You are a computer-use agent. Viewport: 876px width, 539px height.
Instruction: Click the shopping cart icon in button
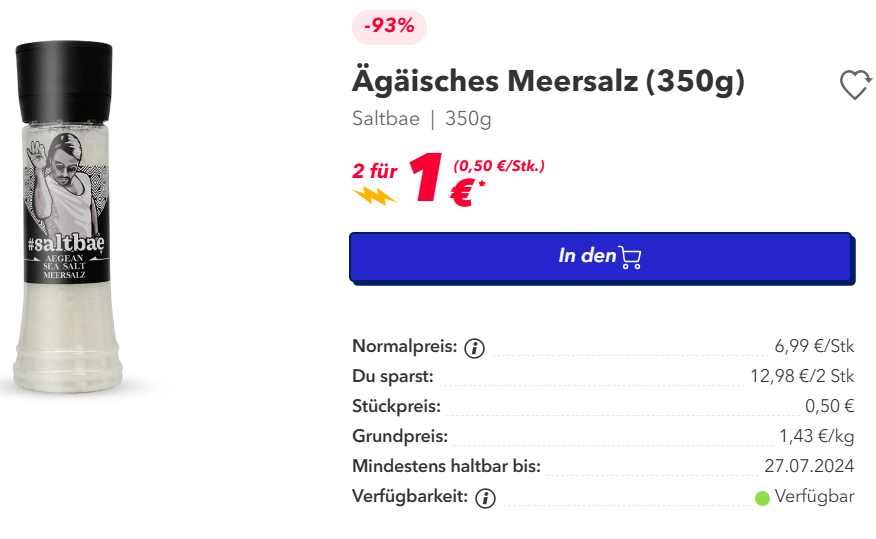[x=630, y=257]
